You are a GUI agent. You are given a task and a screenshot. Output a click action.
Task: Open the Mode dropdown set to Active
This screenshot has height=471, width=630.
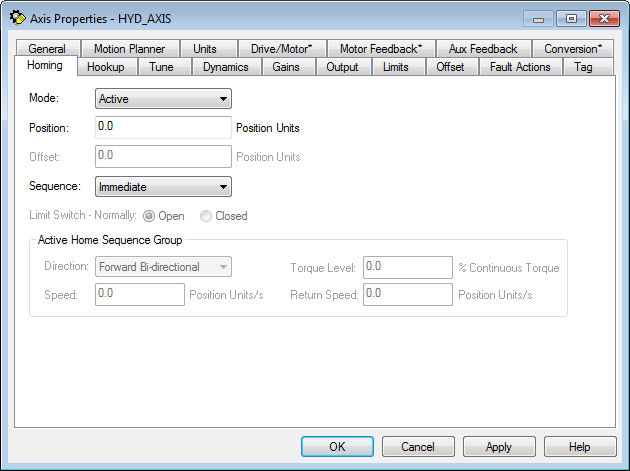(x=164, y=99)
